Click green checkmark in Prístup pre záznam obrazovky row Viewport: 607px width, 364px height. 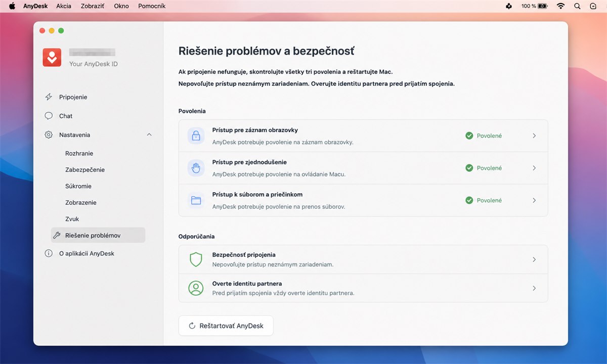pos(469,135)
